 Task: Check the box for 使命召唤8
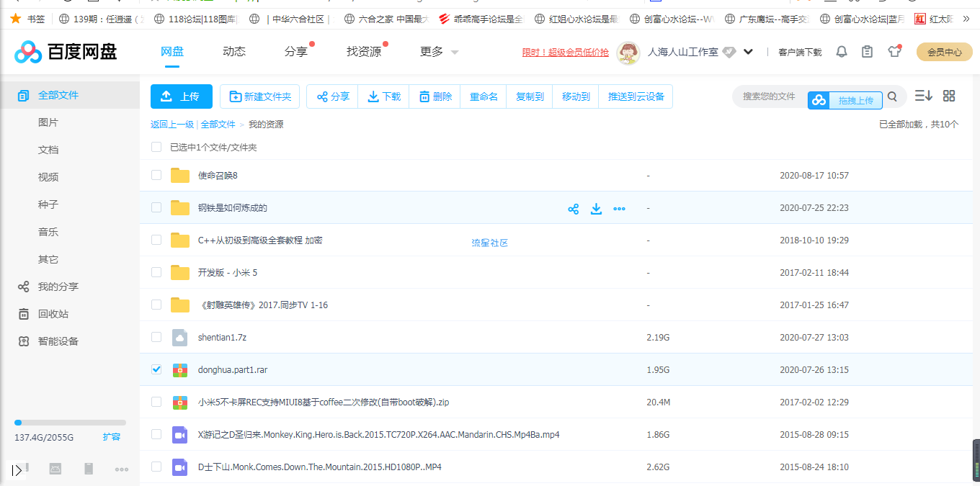156,175
